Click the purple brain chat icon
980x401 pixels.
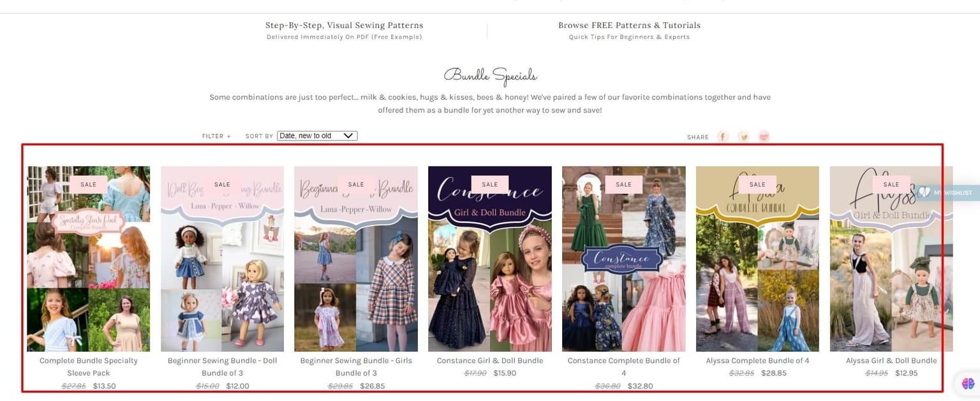point(969,383)
